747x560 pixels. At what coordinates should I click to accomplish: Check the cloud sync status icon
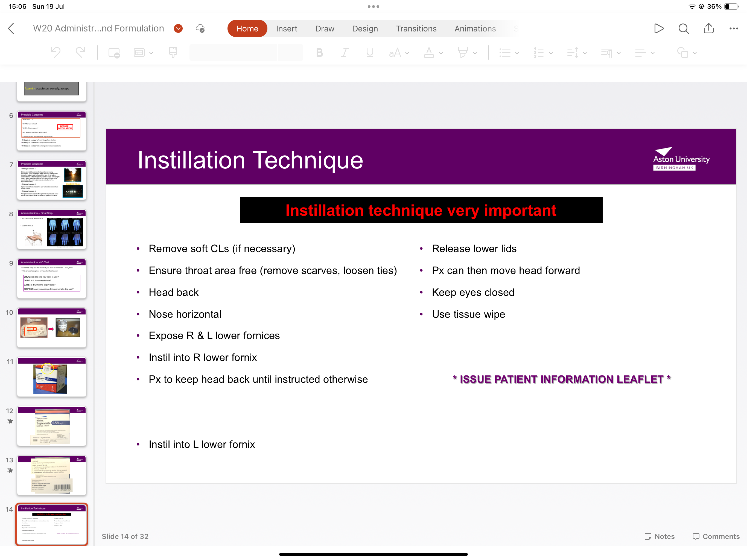click(x=200, y=28)
